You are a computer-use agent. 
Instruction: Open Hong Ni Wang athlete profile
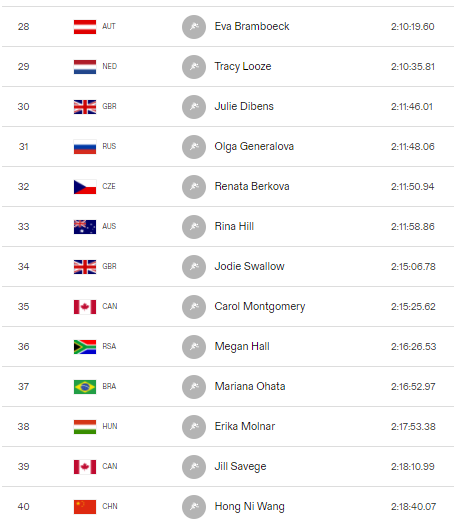click(249, 507)
